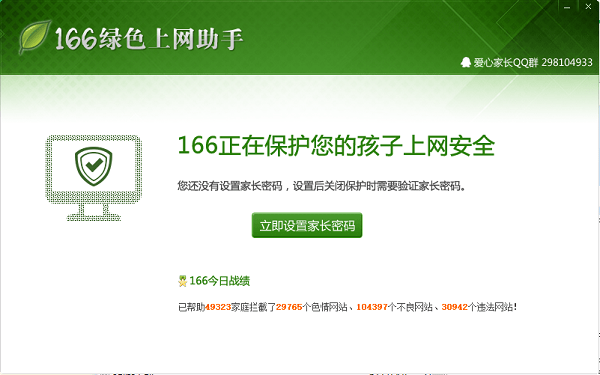
Task: Open the 爱心家长QQ群 298104933 link
Action: click(533, 62)
